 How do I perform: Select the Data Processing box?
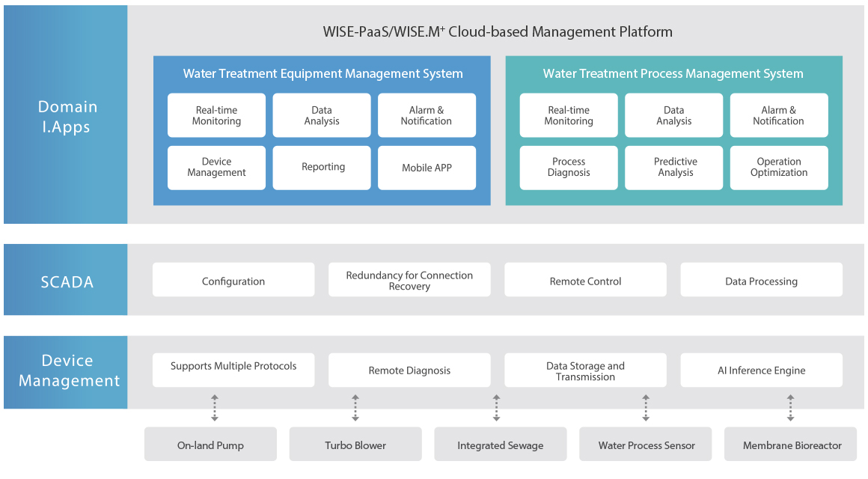pyautogui.click(x=762, y=280)
